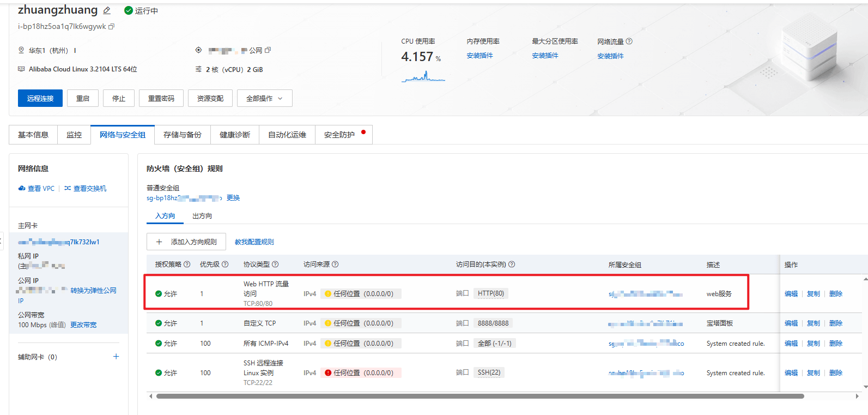Image resolution: width=868 pixels, height=415 pixels.
Task: Switch to the 出方向 tab
Action: [202, 216]
